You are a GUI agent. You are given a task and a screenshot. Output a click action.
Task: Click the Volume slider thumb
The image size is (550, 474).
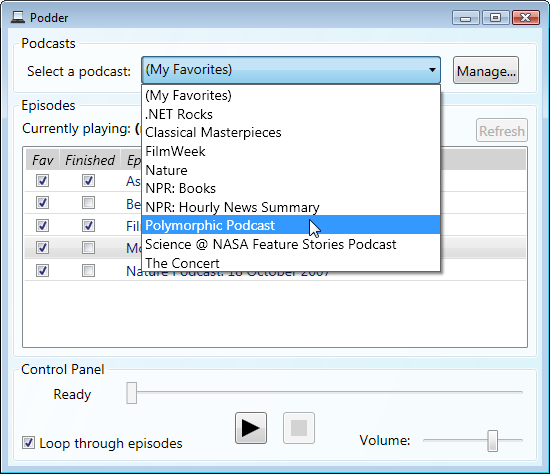pos(492,441)
